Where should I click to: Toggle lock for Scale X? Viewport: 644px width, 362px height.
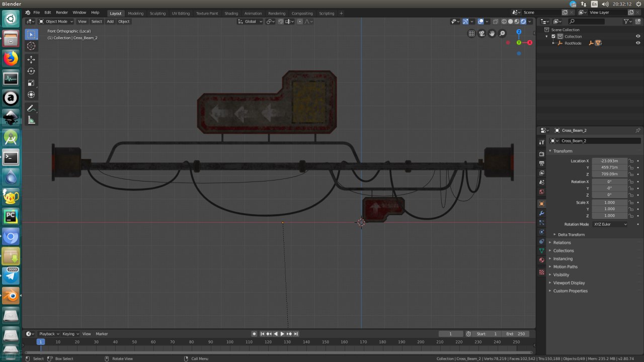631,203
